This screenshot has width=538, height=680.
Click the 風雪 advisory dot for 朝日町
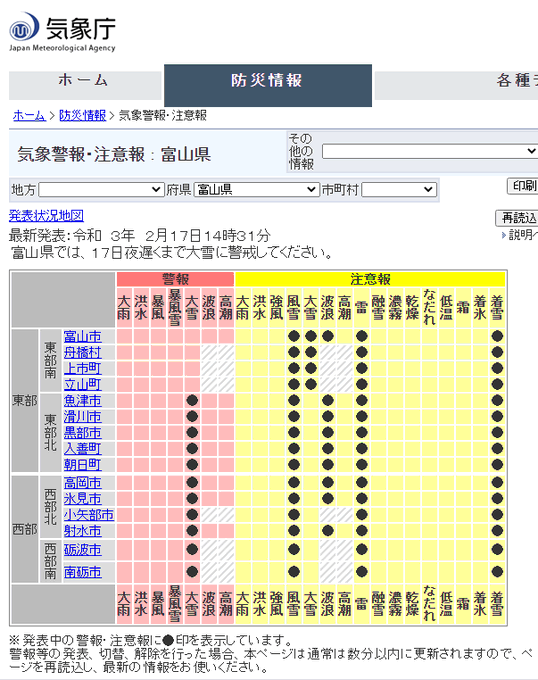click(x=294, y=465)
